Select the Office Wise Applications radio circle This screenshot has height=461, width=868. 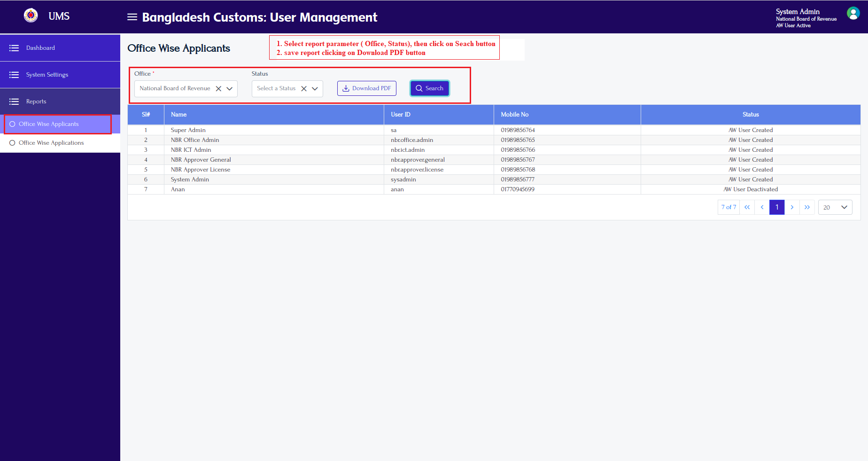point(12,143)
